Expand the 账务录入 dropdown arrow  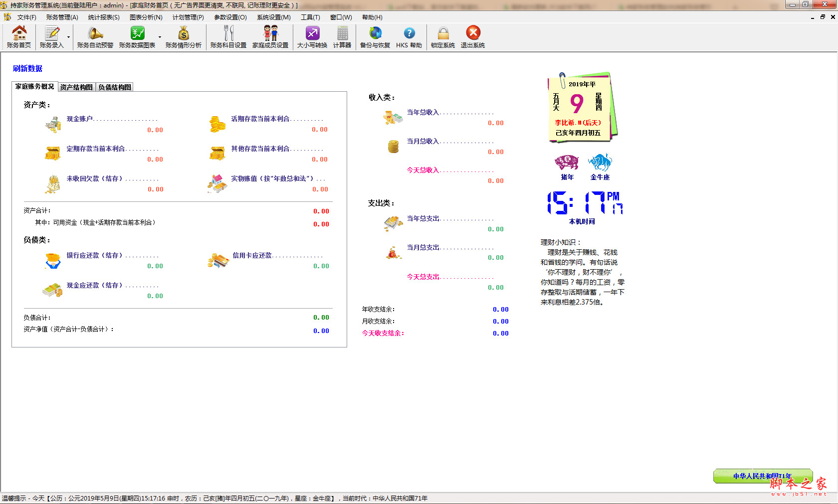tap(68, 37)
